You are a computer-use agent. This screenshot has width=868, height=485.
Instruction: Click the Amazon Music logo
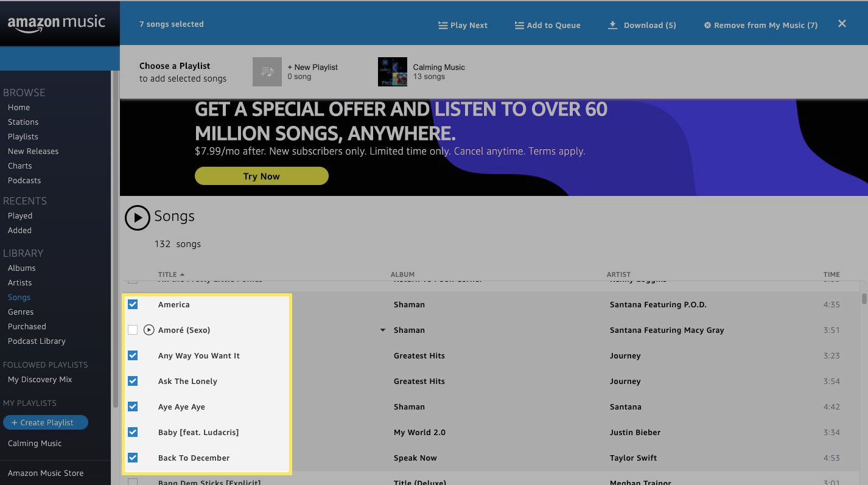(56, 24)
